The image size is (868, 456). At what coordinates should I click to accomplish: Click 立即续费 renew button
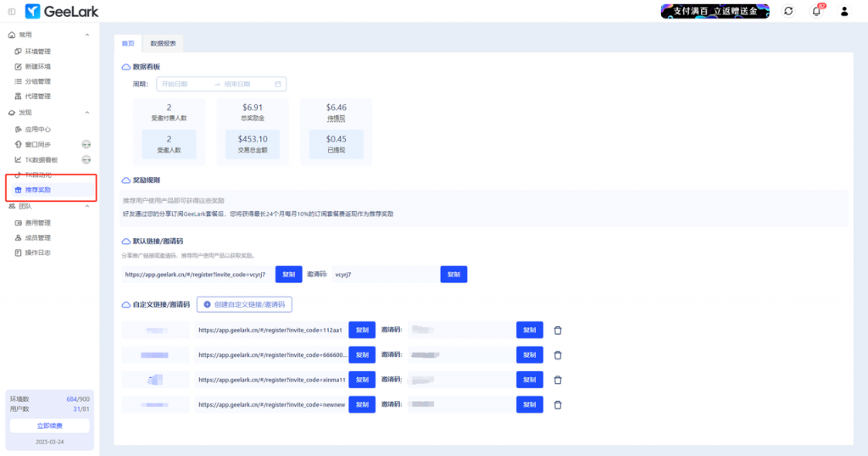[49, 425]
